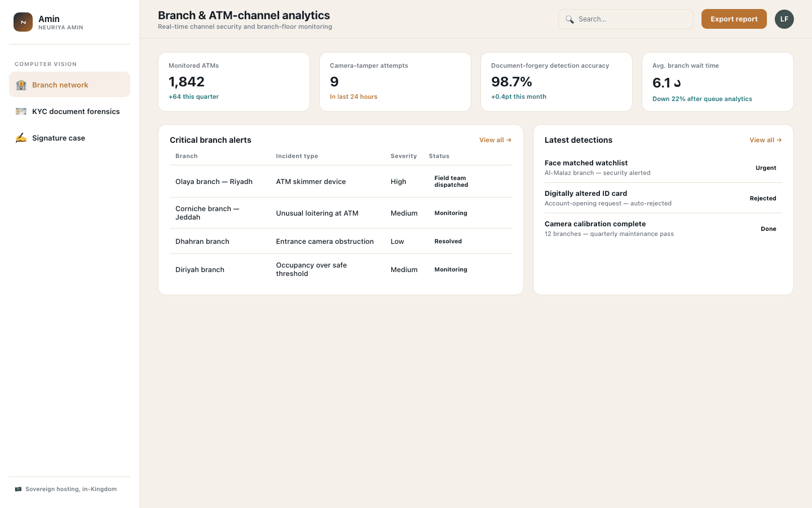Open Document-forgery detection accuracy card
812x508 pixels.
pyautogui.click(x=557, y=82)
